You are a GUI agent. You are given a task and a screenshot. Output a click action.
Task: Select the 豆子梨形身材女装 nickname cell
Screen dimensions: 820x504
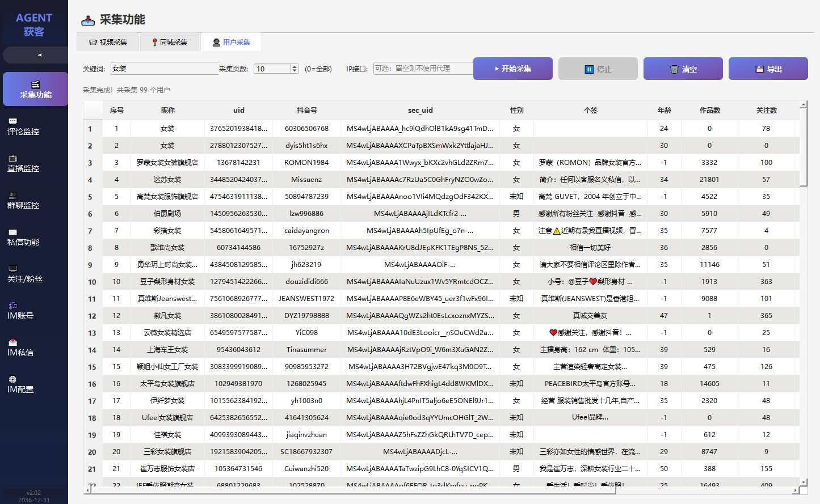point(168,282)
